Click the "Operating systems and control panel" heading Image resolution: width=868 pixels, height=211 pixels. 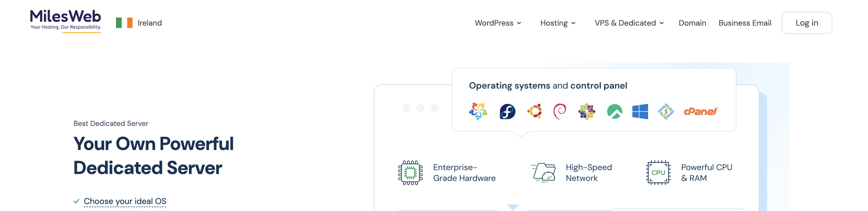548,86
